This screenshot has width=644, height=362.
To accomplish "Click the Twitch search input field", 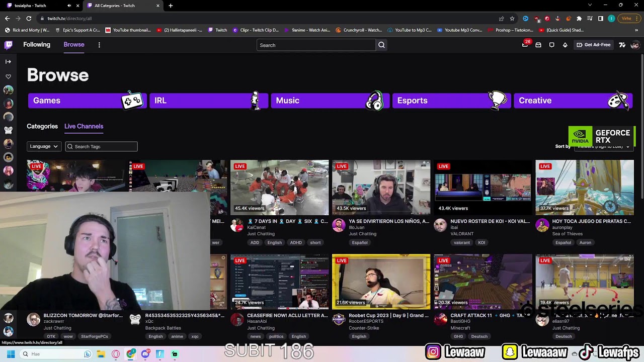I will (x=316, y=45).
